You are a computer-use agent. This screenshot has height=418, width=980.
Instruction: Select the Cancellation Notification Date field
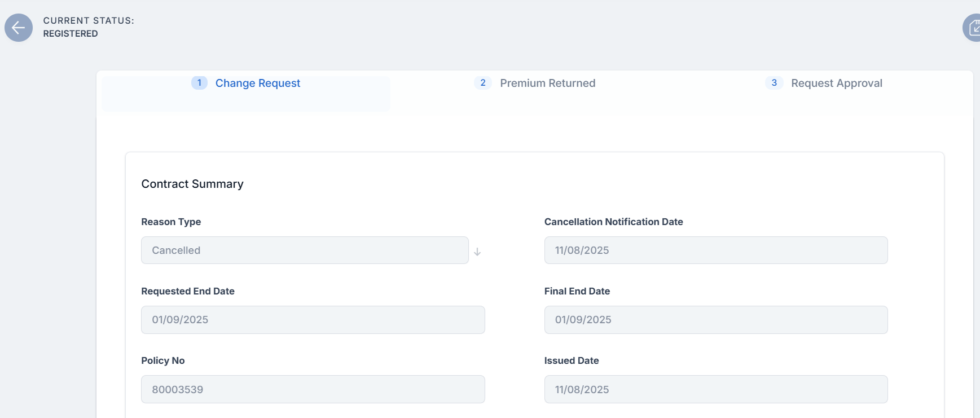pyautogui.click(x=715, y=250)
